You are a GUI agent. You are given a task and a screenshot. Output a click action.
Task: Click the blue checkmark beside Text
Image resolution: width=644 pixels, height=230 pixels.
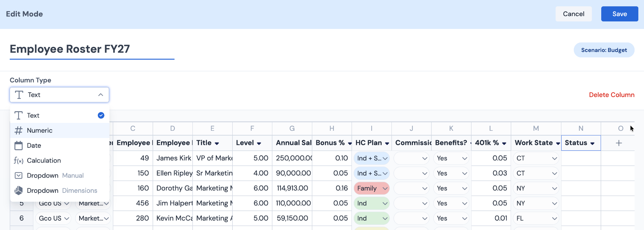point(101,115)
